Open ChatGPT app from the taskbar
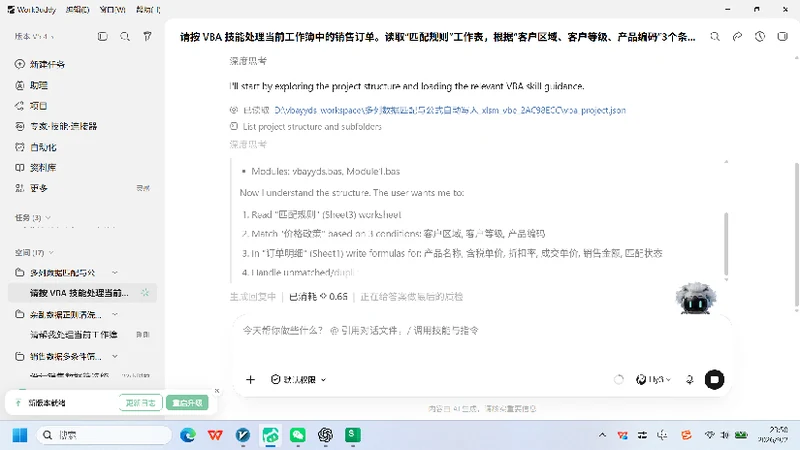 click(x=325, y=435)
